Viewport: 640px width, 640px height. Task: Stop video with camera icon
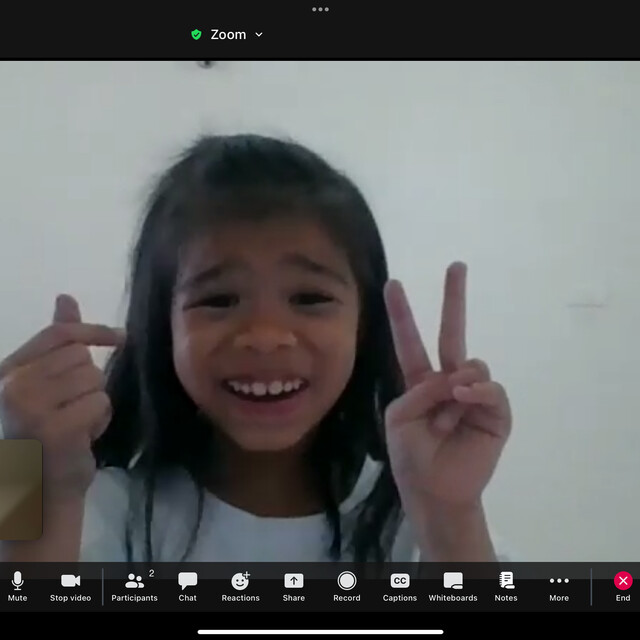(x=70, y=587)
